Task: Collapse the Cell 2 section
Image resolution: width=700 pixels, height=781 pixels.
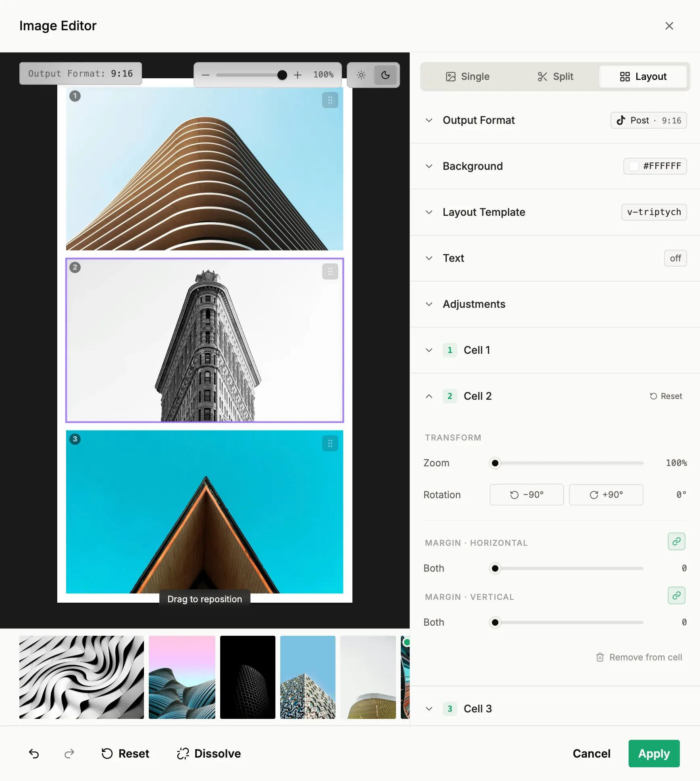Action: pyautogui.click(x=429, y=396)
